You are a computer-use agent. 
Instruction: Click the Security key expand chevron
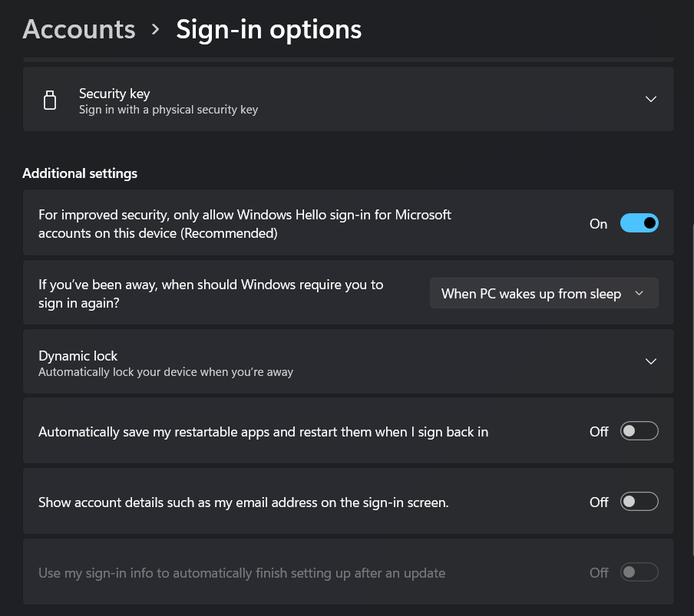(651, 99)
